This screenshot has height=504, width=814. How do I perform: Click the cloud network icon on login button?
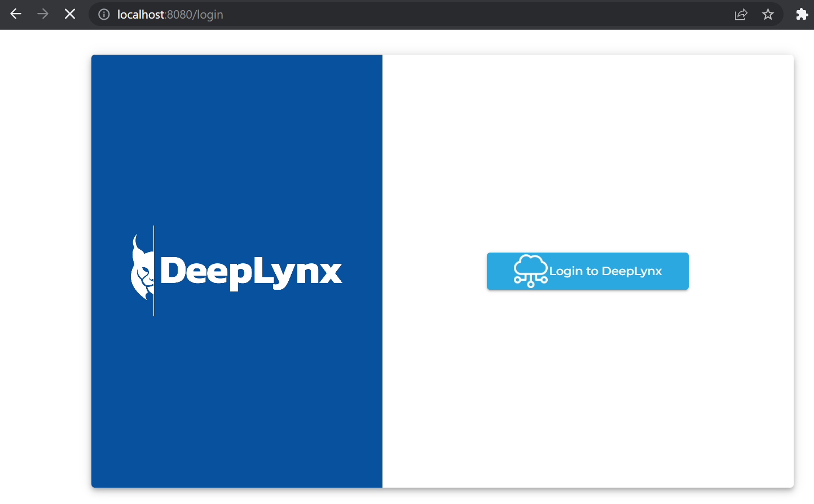pos(530,271)
